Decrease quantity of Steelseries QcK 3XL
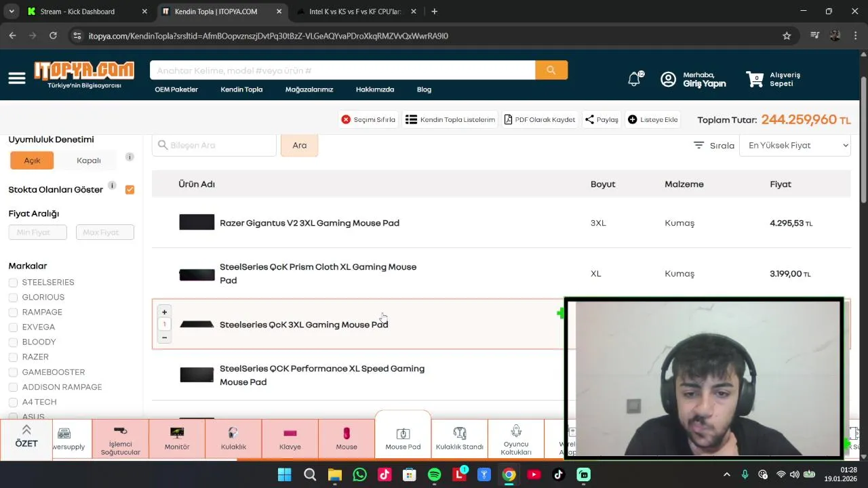 click(164, 338)
